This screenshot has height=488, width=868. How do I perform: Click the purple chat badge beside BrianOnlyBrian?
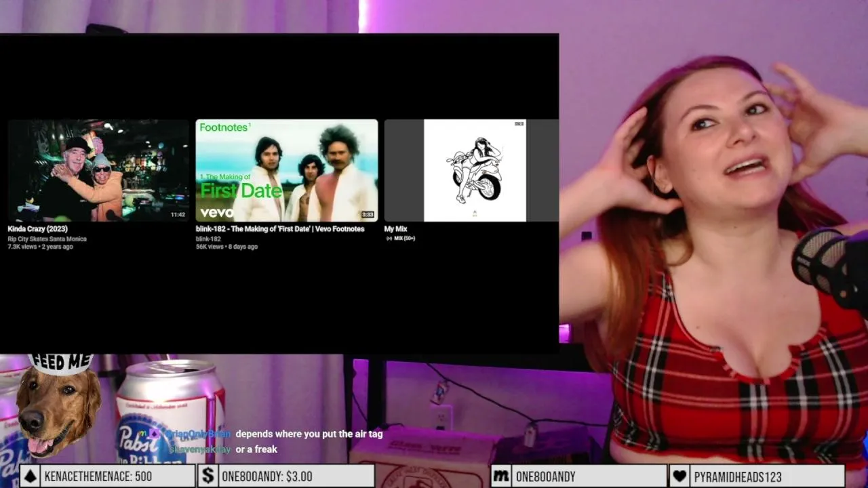coord(155,434)
